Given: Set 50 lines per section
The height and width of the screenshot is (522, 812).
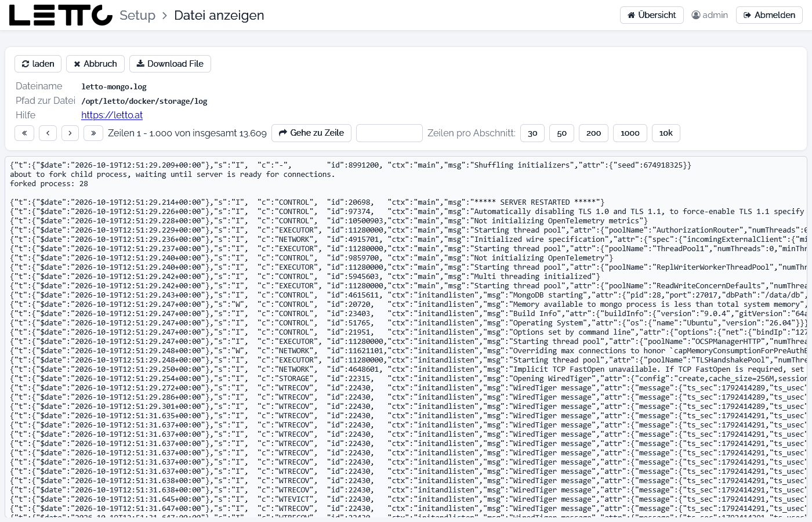Looking at the screenshot, I should 561,133.
